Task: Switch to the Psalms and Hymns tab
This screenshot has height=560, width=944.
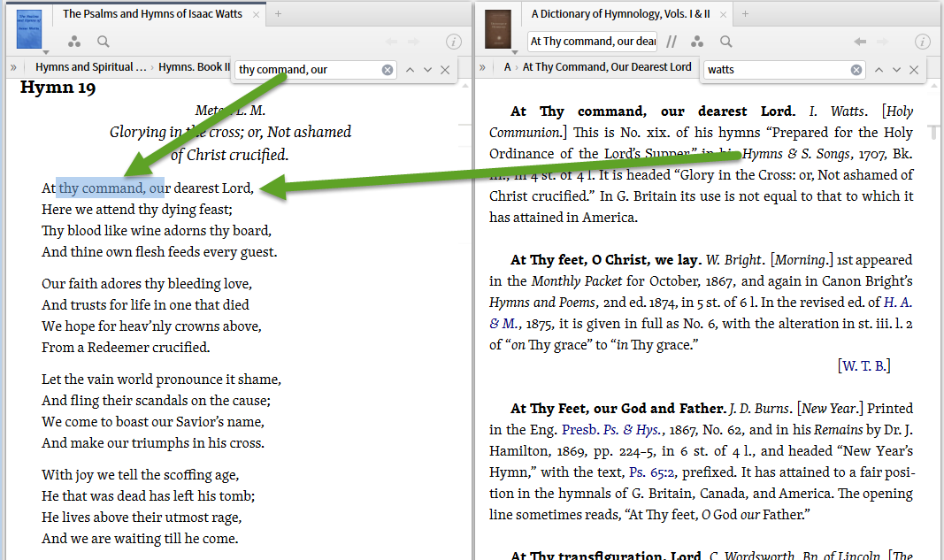Action: [150, 14]
